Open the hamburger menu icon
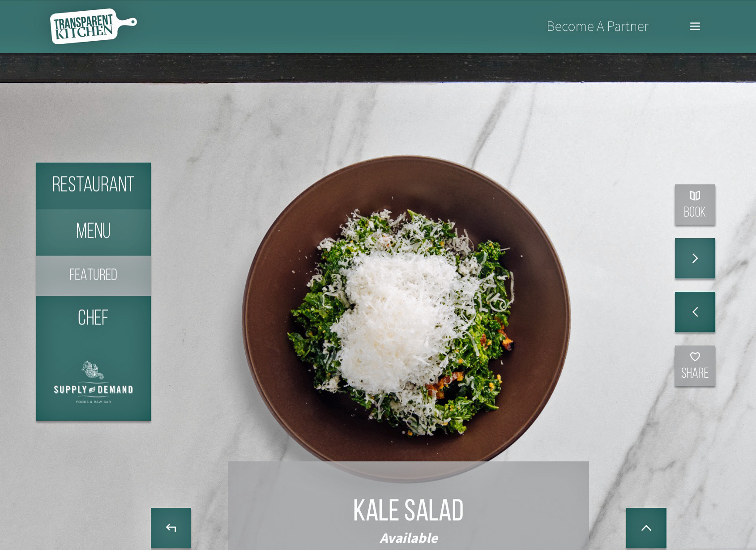Image resolution: width=756 pixels, height=550 pixels. coord(695,26)
